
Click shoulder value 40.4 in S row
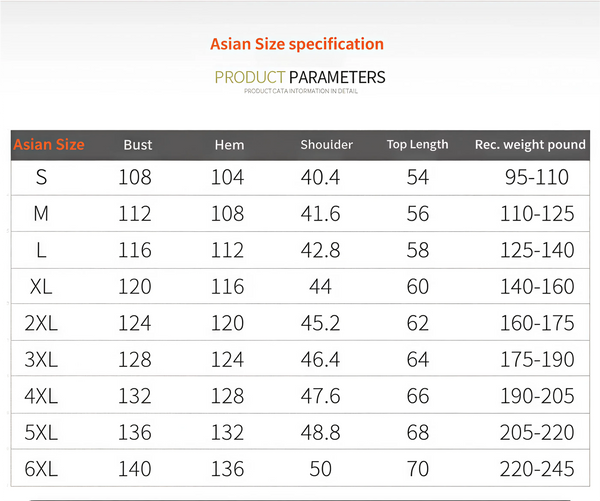pyautogui.click(x=320, y=177)
